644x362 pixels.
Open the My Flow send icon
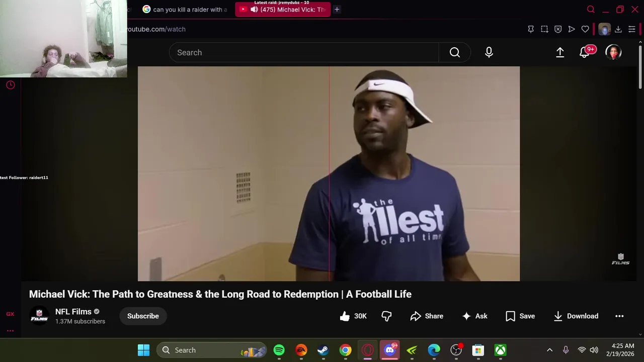pyautogui.click(x=572, y=29)
